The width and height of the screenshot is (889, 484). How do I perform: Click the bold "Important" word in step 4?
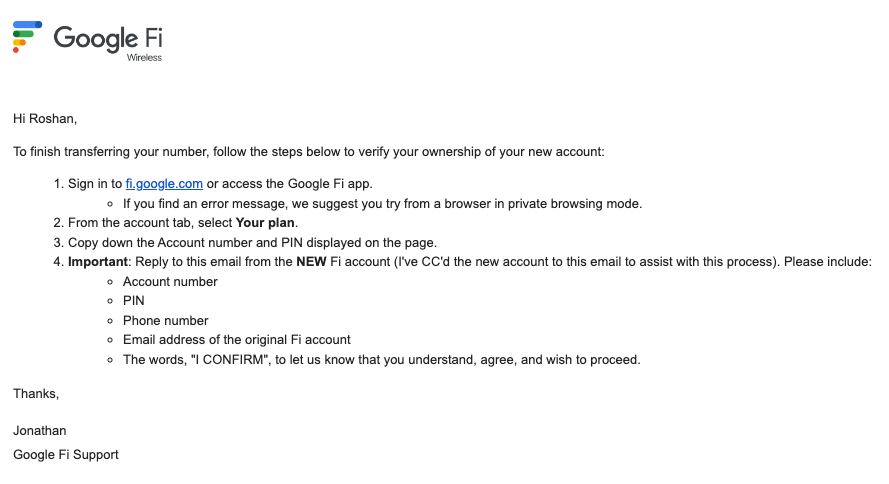96,262
